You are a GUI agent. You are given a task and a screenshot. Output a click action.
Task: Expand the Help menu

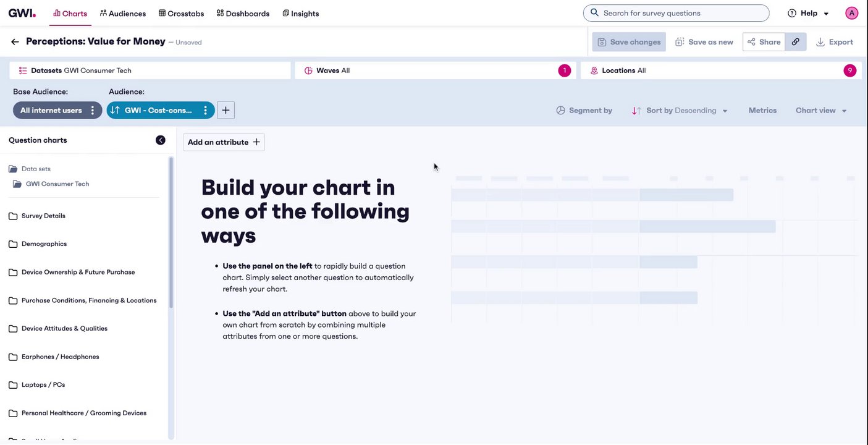point(808,13)
